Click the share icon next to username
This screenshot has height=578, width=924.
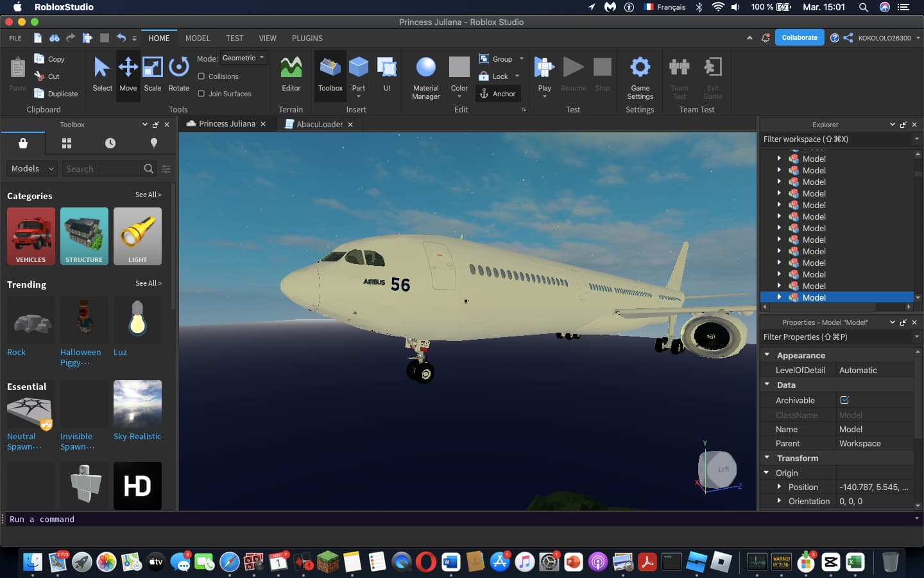(848, 38)
